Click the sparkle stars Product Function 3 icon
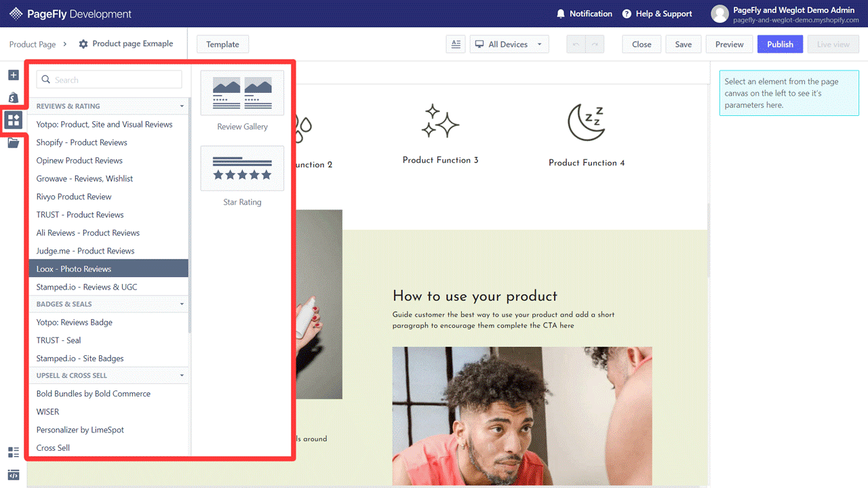 click(440, 122)
